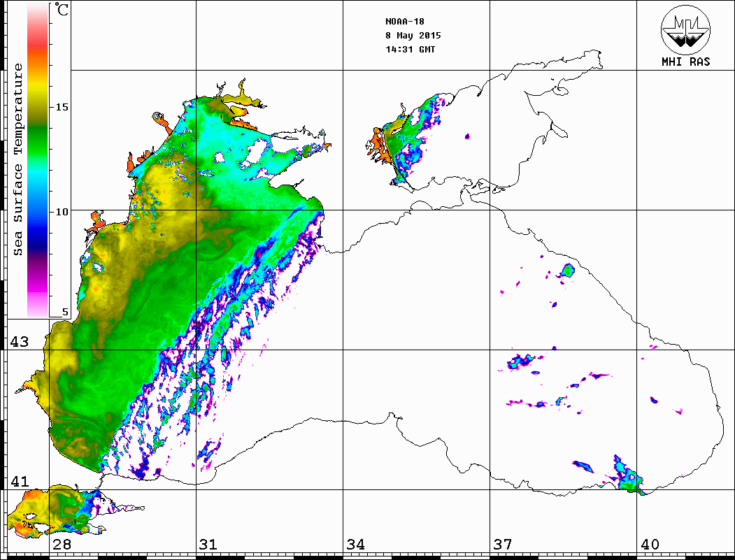Click latitude label '41'

tap(20, 481)
